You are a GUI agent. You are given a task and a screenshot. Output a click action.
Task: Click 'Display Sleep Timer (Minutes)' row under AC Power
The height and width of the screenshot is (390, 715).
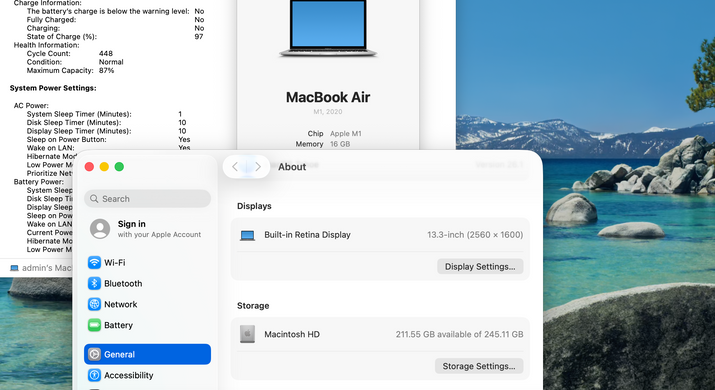coord(106,131)
